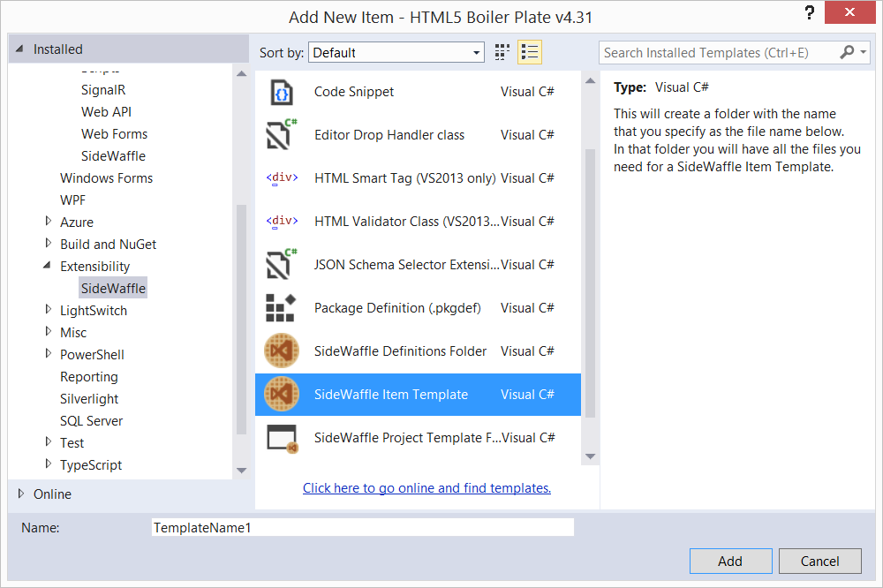Expand the Online section
The height and width of the screenshot is (588, 883).
coord(21,494)
